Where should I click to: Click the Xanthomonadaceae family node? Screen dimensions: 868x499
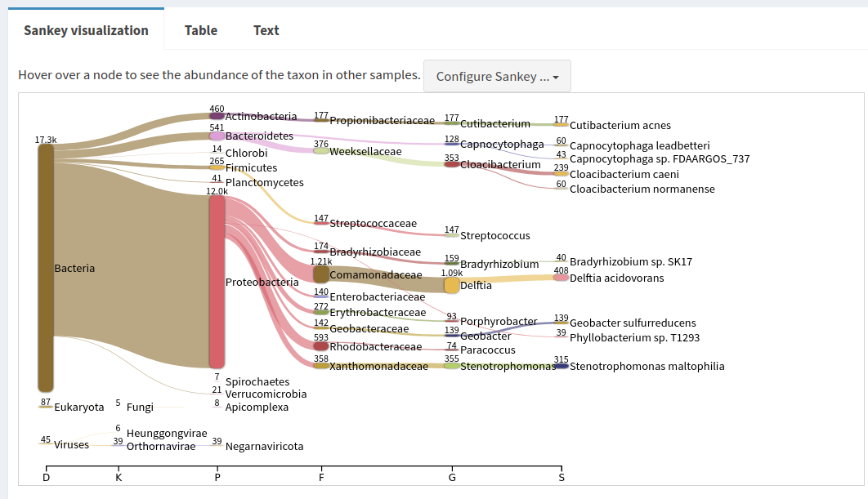coord(321,366)
